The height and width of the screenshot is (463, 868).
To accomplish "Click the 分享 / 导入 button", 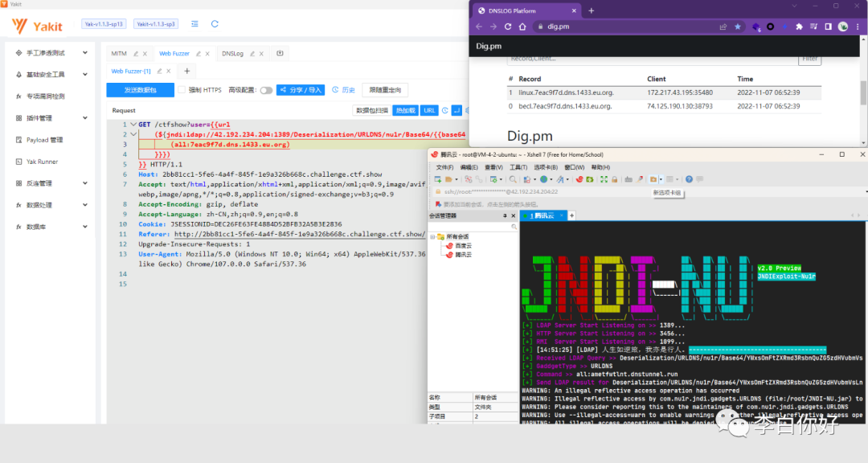I will 301,90.
